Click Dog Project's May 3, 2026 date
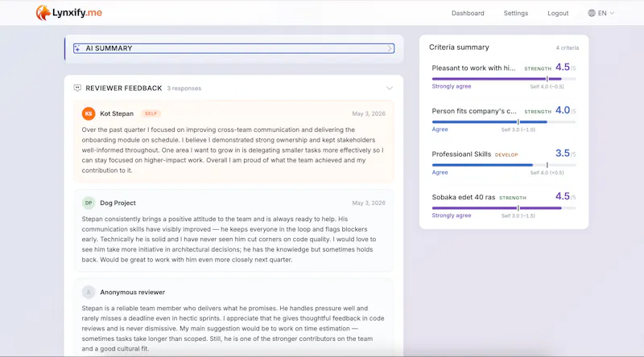644x357 pixels. click(x=369, y=203)
